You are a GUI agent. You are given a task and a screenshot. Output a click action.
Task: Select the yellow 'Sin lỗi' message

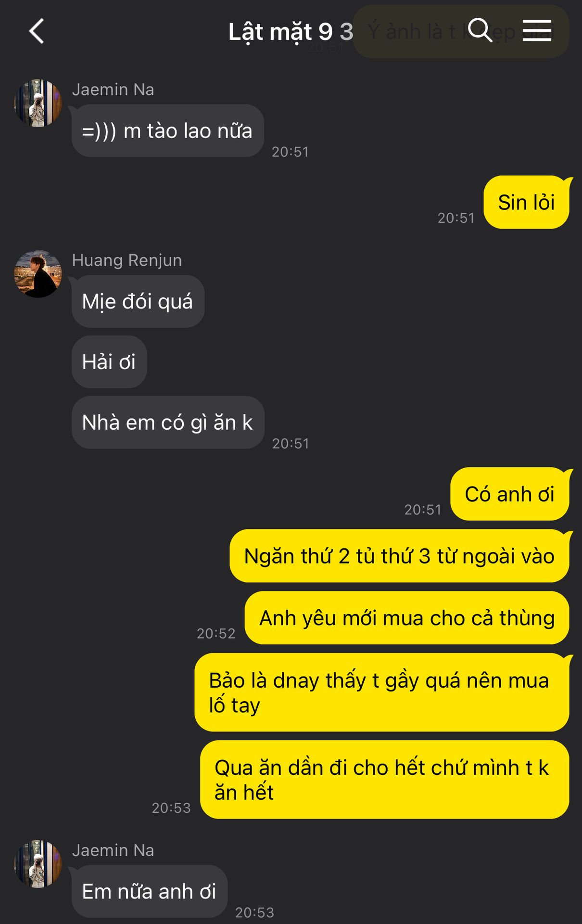526,202
